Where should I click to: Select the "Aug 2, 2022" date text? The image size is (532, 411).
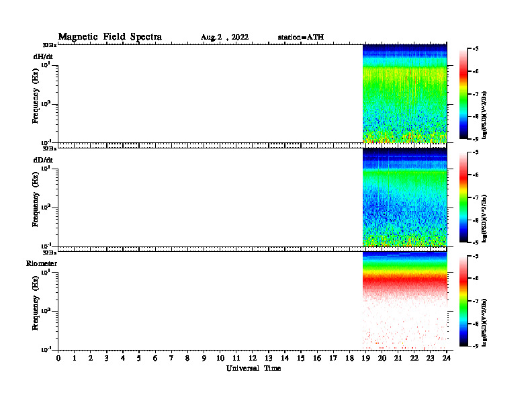(224, 38)
